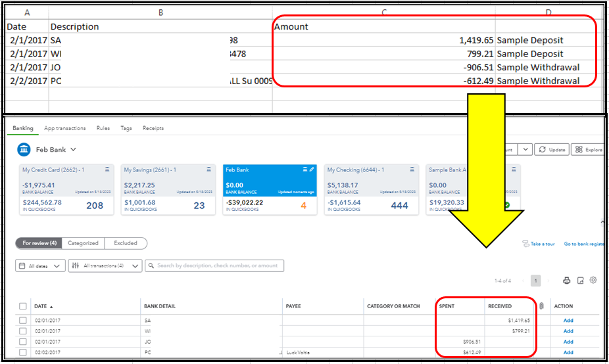The image size is (609, 364).
Task: Click the 2/2/2017 spreadsheet date cell
Action: coord(28,81)
